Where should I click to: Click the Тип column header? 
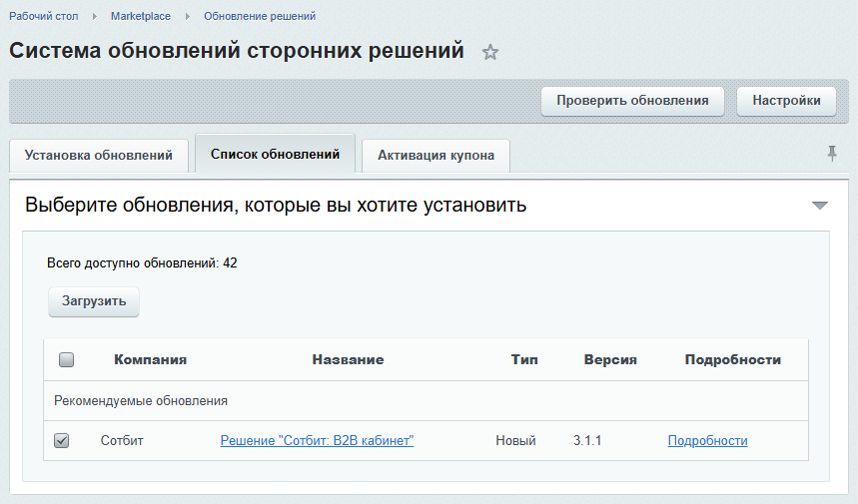coord(524,359)
